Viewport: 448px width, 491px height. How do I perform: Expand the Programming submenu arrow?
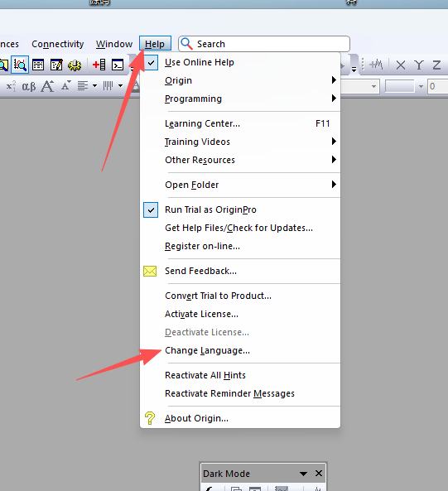tap(334, 99)
